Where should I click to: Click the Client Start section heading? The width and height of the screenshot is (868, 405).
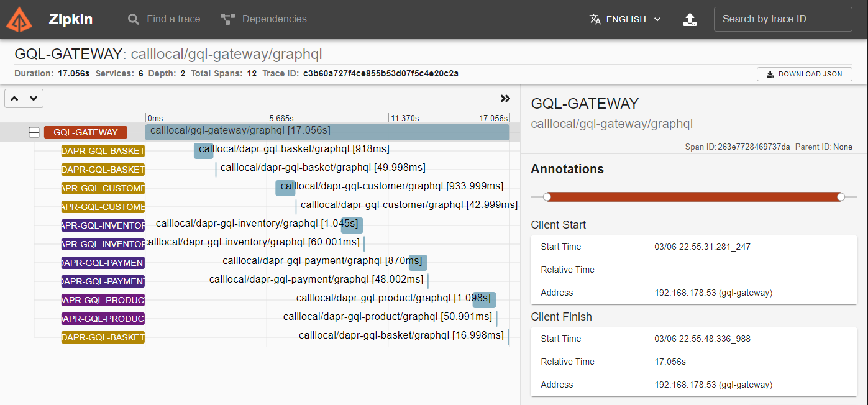558,225
